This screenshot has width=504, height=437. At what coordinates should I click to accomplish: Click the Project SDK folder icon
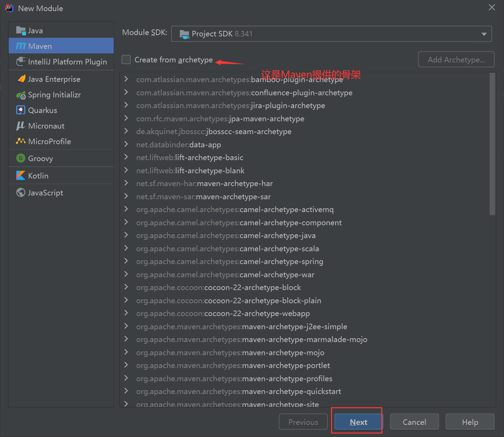click(184, 34)
